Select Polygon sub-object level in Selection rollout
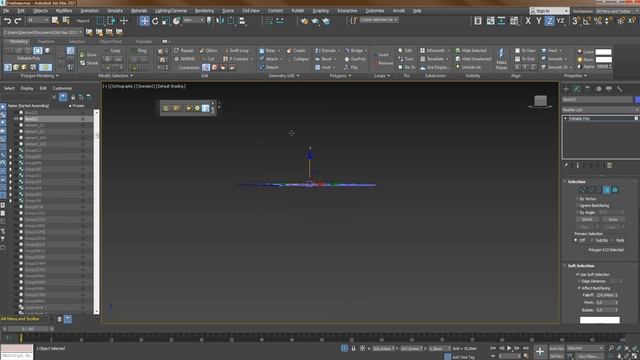Image resolution: width=640 pixels, height=360 pixels. tap(607, 190)
